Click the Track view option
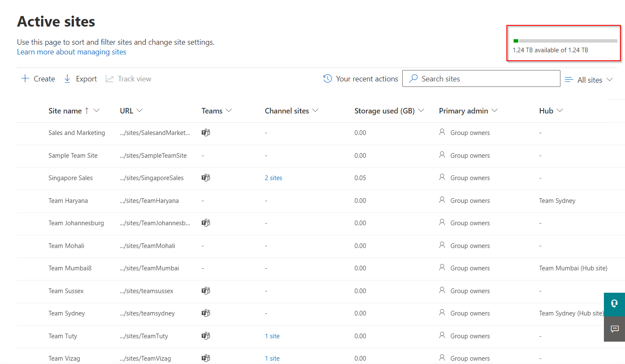The image size is (625, 364). coord(128,78)
